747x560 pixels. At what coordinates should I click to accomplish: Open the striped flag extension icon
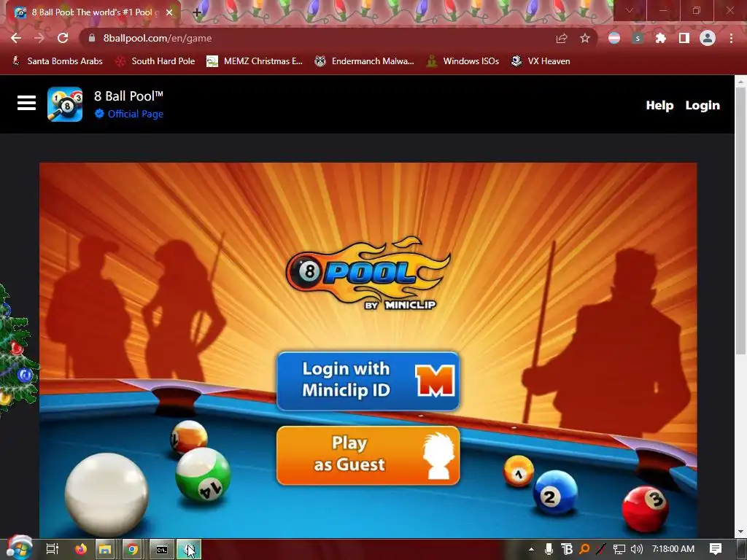tap(614, 38)
